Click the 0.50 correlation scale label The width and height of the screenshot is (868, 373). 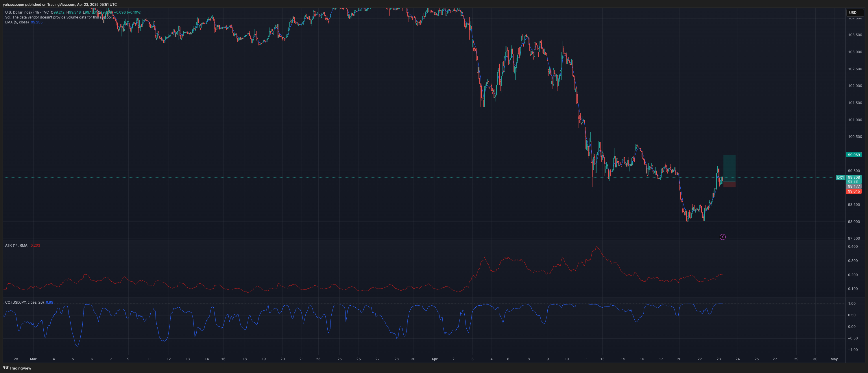[852, 315]
